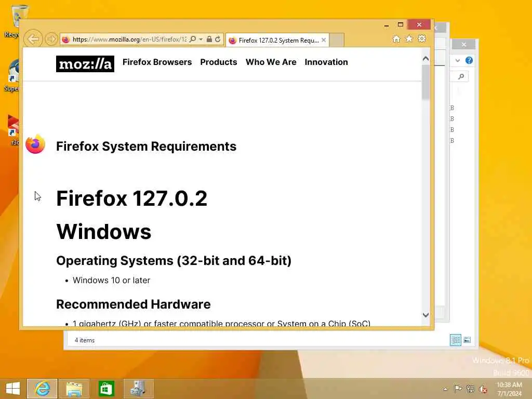Click the page scrollbar up arrow
Image resolution: width=532 pixels, height=399 pixels.
coord(426,59)
